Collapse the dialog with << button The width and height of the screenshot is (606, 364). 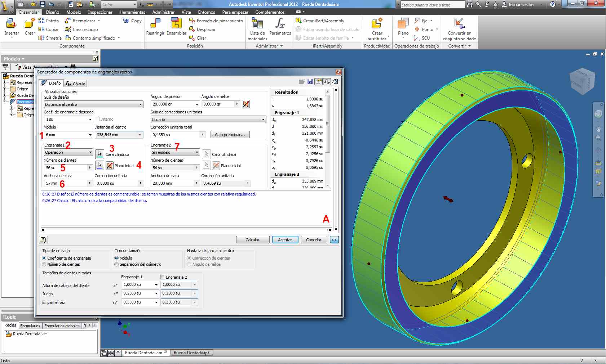pos(334,240)
